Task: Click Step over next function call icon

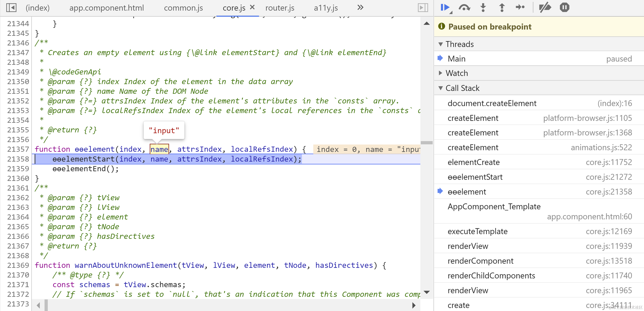Action: (464, 7)
